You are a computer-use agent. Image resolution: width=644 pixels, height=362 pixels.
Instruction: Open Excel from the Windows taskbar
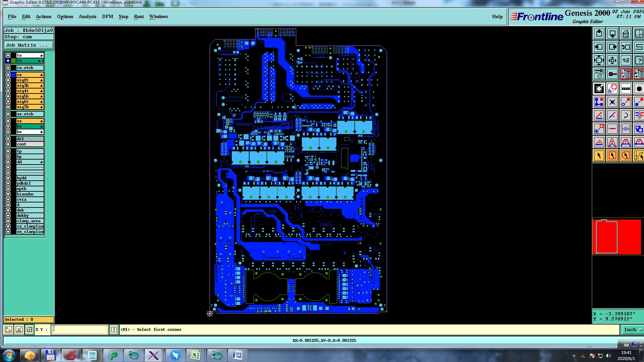tap(195, 355)
